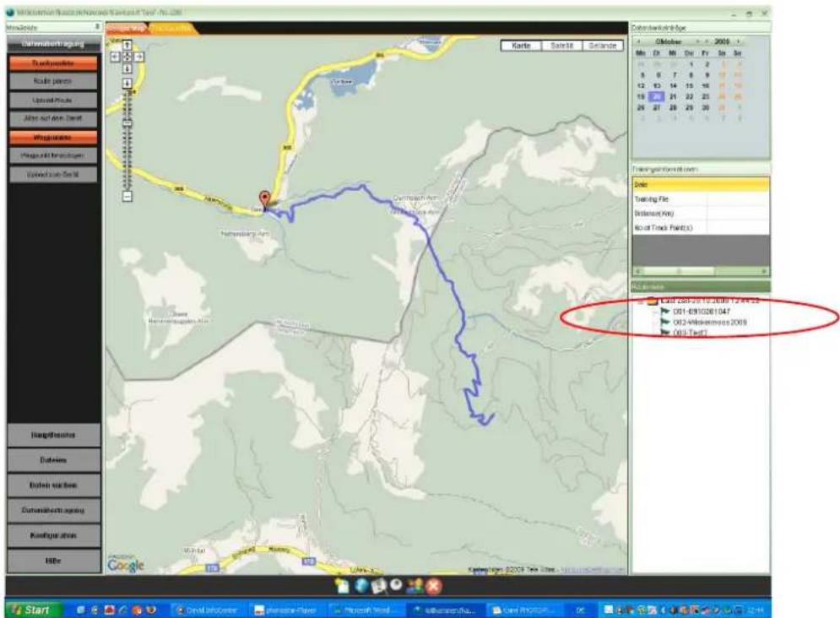Open the first map tab, Google Map
840x618 pixels.
pos(127,29)
